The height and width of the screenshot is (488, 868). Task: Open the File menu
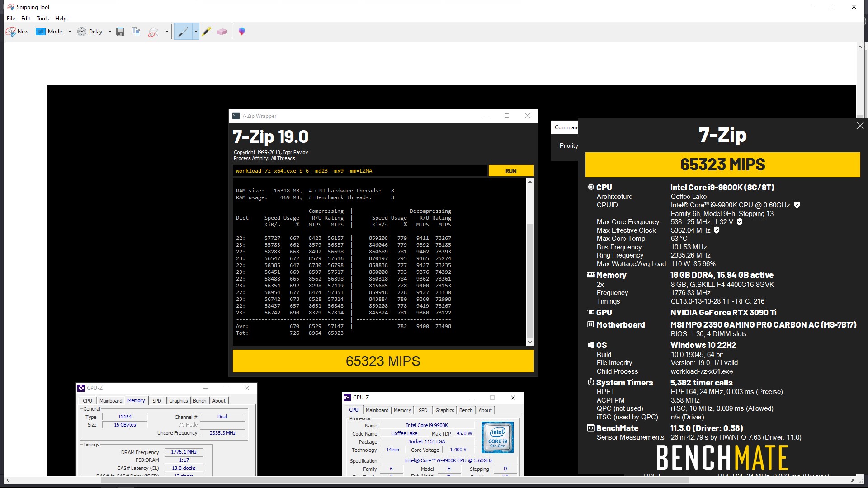11,19
